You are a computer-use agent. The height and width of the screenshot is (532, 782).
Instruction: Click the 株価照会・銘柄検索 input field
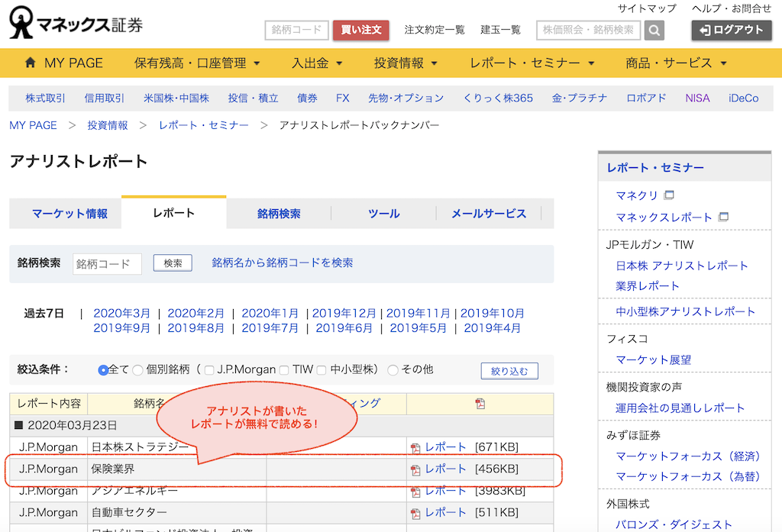(x=589, y=30)
